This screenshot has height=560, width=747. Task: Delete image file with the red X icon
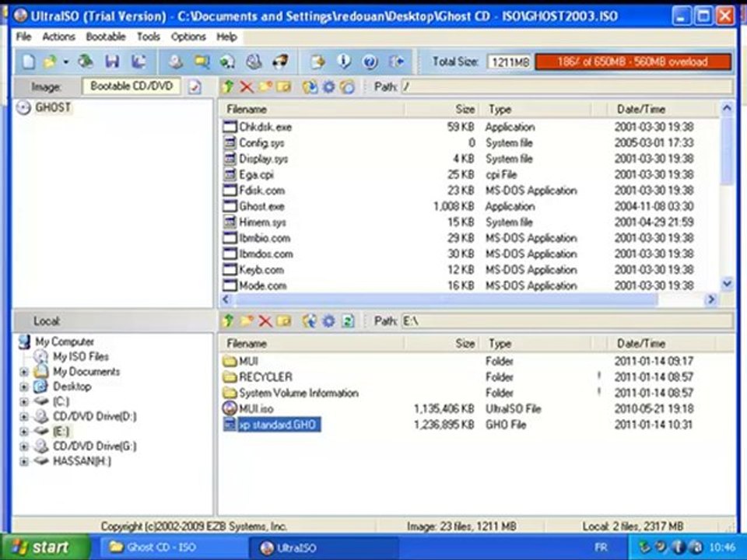(x=247, y=86)
